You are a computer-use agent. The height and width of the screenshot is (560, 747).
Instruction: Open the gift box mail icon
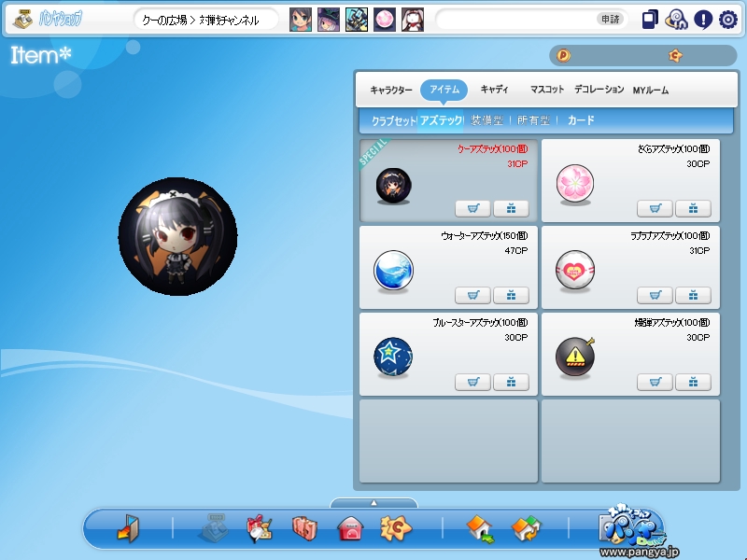tap(260, 528)
